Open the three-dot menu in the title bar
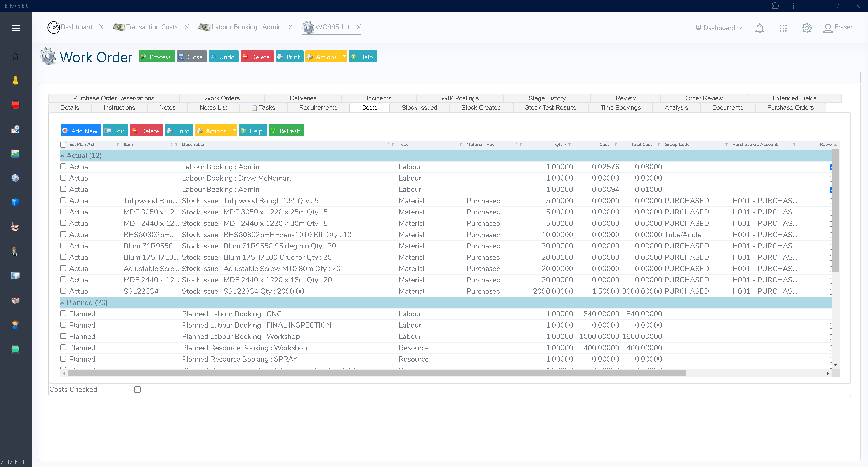 click(x=793, y=6)
